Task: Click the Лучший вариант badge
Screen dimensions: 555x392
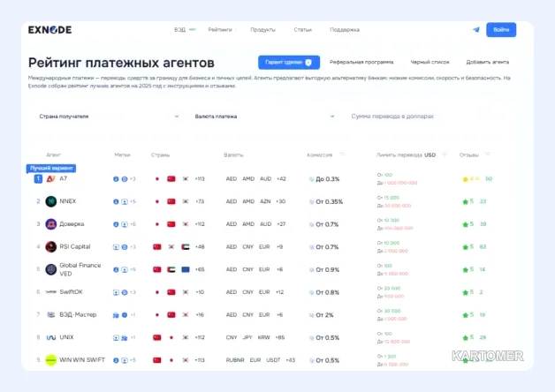Action: pos(51,168)
